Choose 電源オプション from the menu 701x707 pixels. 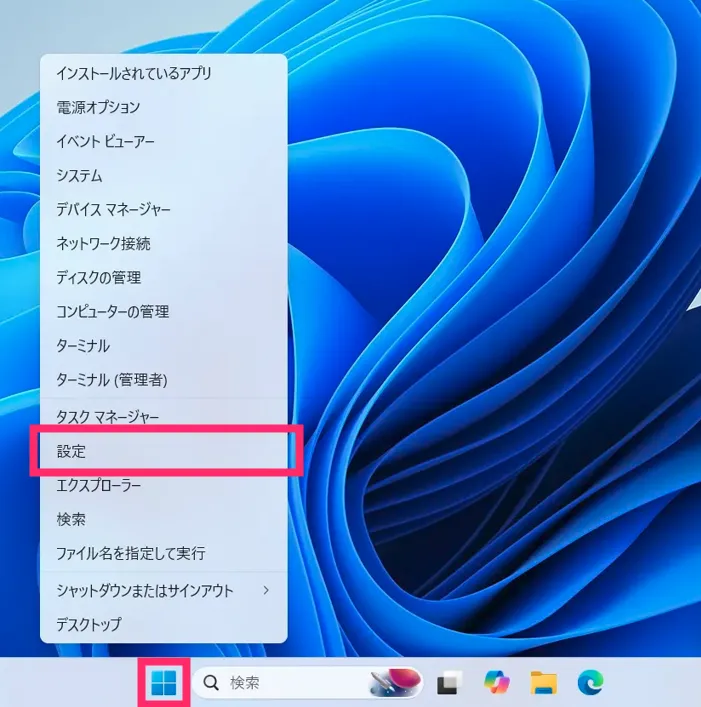98,107
